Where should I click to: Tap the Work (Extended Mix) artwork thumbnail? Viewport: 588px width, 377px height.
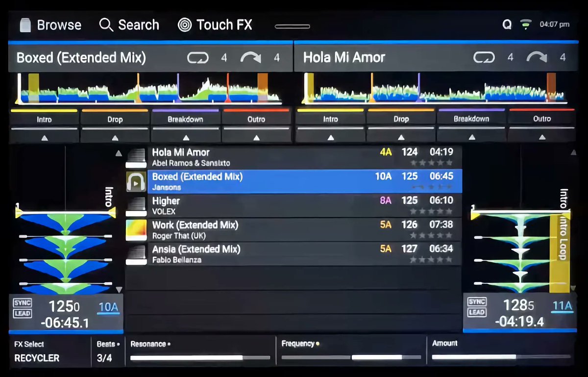(136, 230)
